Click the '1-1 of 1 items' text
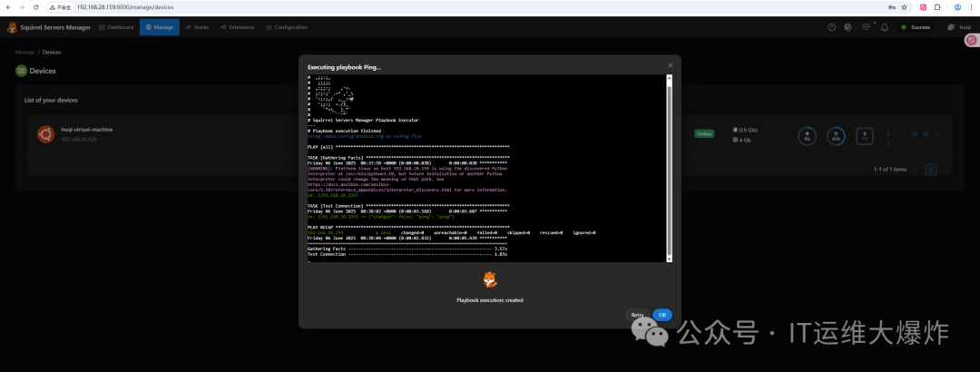Screen dimensions: 980x372 point(889,170)
